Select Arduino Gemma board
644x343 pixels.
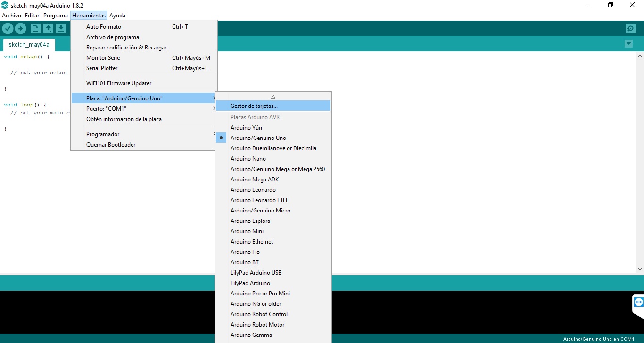click(x=273, y=335)
